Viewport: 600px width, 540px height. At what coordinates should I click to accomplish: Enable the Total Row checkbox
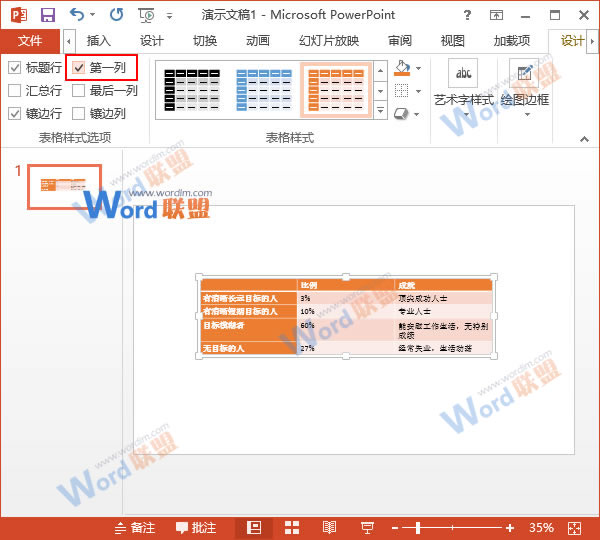point(15,91)
